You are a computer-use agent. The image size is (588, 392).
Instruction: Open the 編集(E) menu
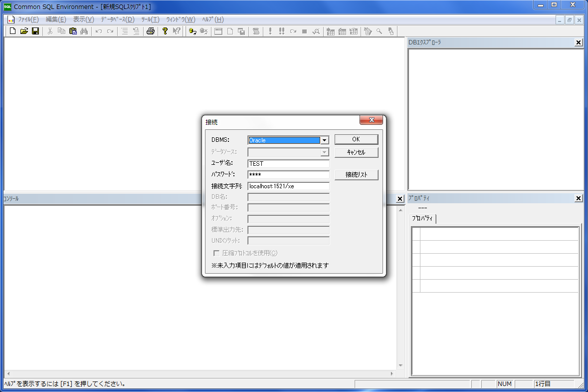coord(56,19)
